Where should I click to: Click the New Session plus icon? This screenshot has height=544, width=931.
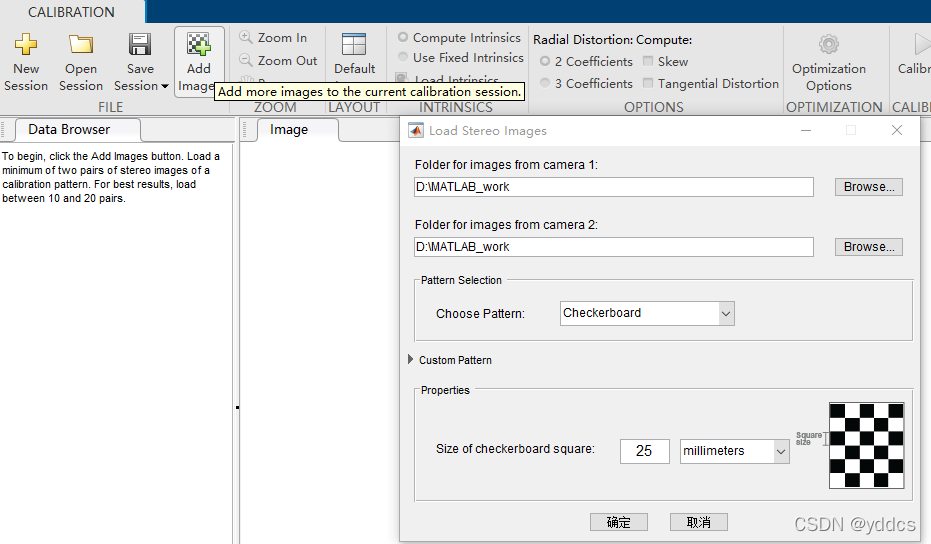[26, 44]
